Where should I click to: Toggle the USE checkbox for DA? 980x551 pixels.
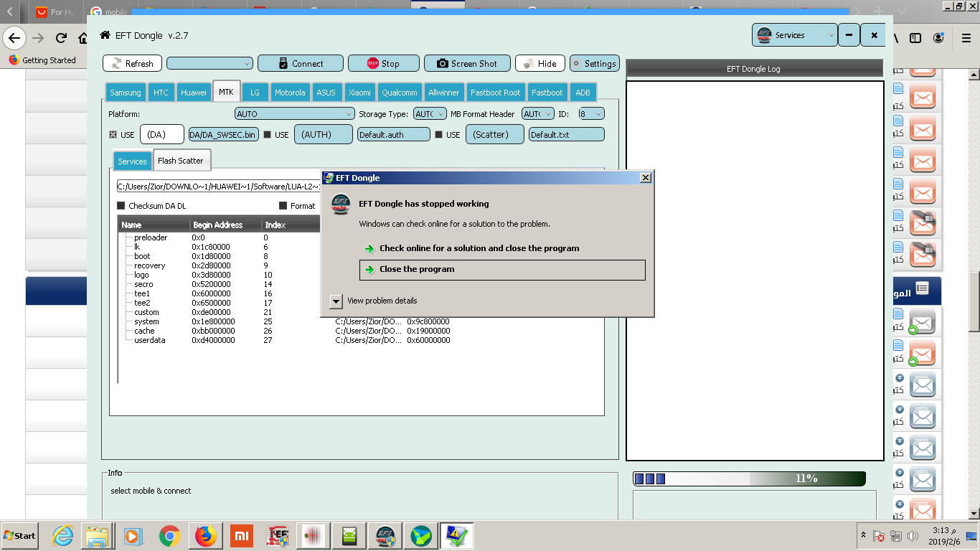click(113, 134)
